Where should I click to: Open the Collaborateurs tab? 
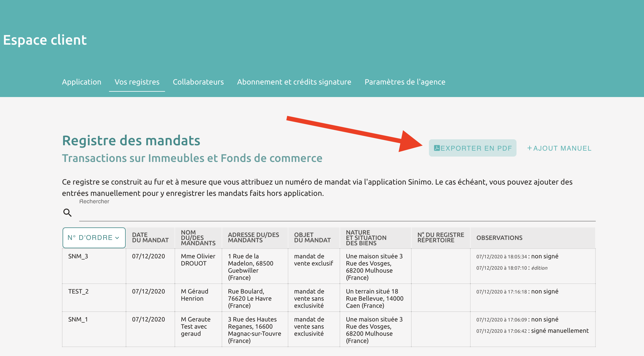click(198, 82)
